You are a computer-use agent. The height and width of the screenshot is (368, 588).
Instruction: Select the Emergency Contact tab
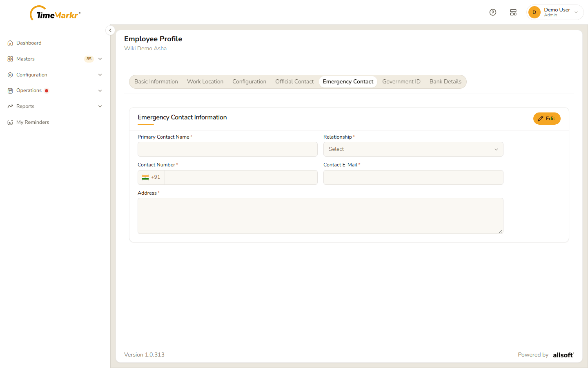click(348, 82)
